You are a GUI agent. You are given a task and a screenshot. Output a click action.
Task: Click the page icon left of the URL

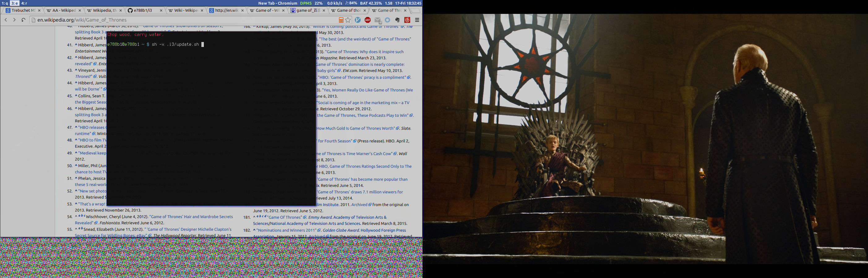[33, 20]
